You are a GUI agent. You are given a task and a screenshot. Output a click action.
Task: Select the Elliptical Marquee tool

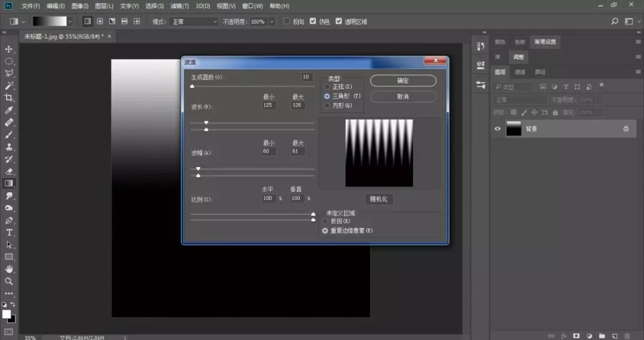[x=9, y=61]
